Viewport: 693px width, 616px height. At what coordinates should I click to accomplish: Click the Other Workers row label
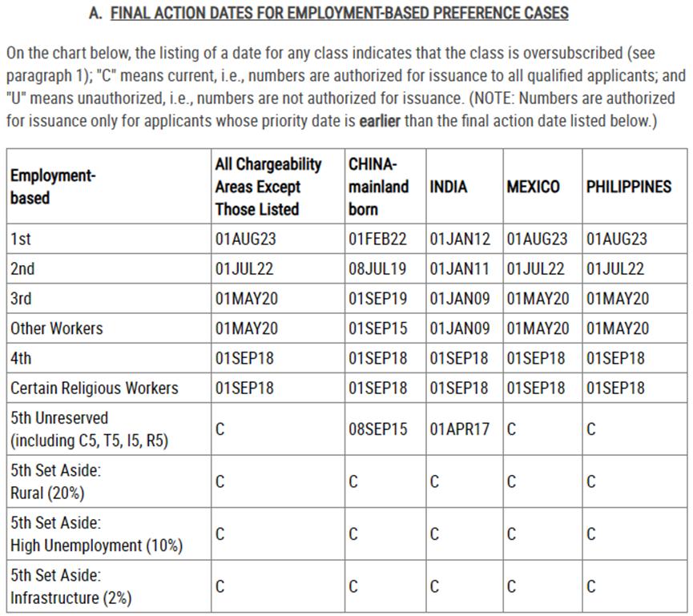[57, 328]
